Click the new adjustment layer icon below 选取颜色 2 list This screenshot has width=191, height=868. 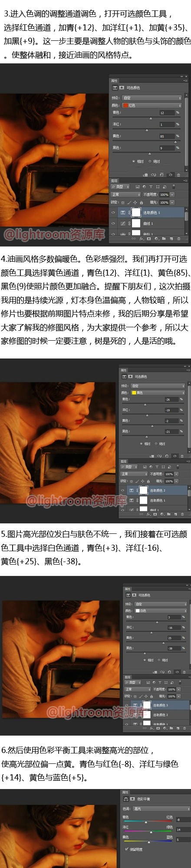[x=162, y=514]
